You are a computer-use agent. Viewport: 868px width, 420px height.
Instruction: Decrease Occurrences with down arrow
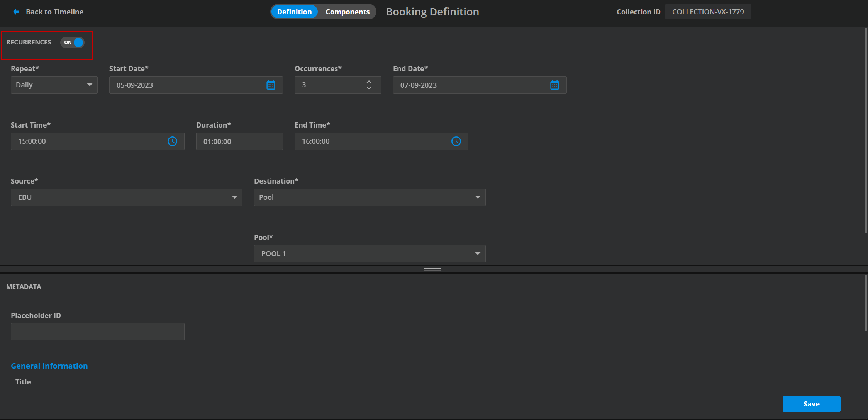click(369, 88)
